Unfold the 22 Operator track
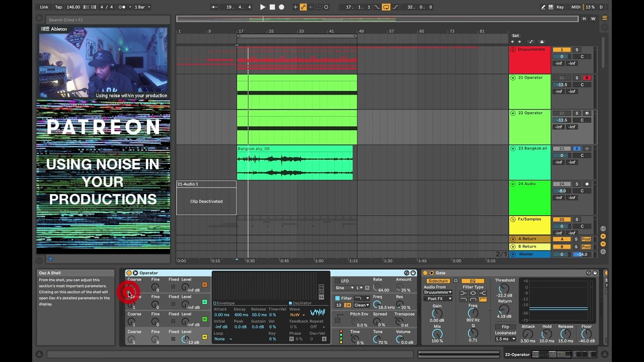644x362 pixels. 513,113
